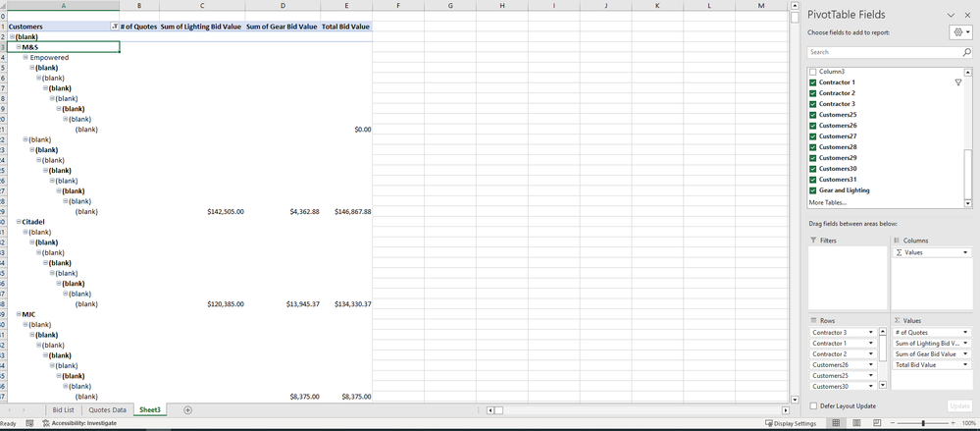This screenshot has width=980, height=431.
Task: Open Contractor 3 dropdown in Rows area
Action: tap(871, 332)
